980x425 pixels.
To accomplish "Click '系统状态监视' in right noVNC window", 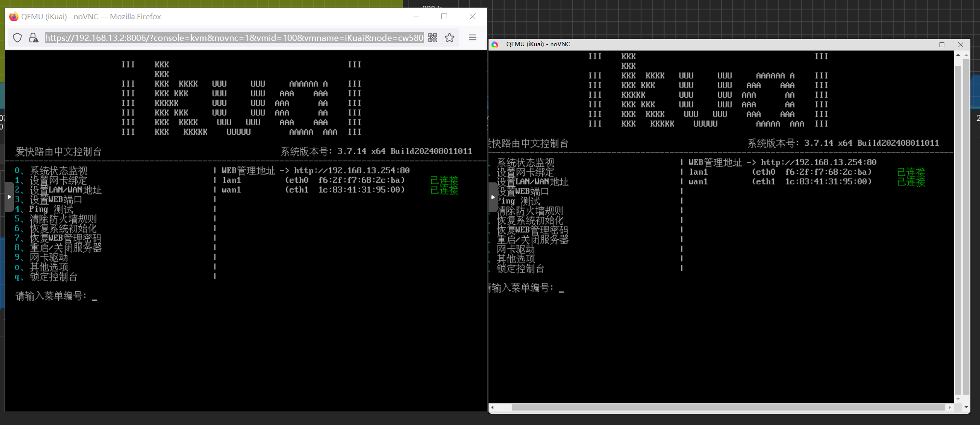I will 526,163.
